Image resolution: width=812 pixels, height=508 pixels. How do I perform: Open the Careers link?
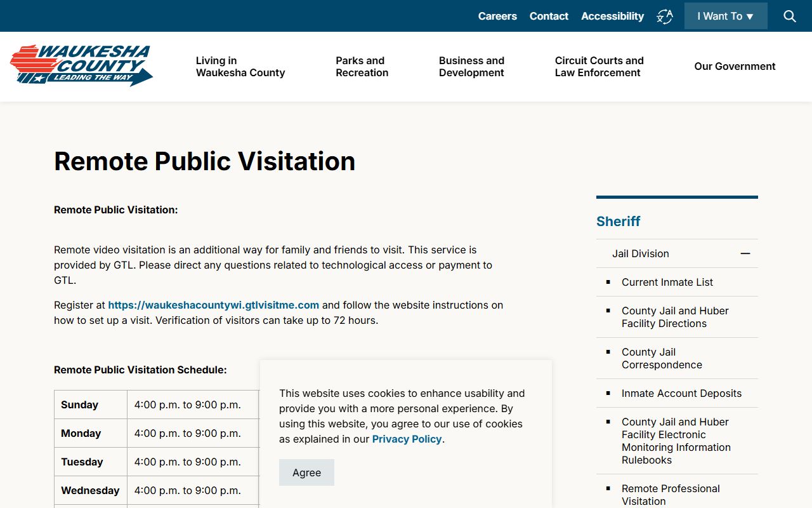pos(497,16)
